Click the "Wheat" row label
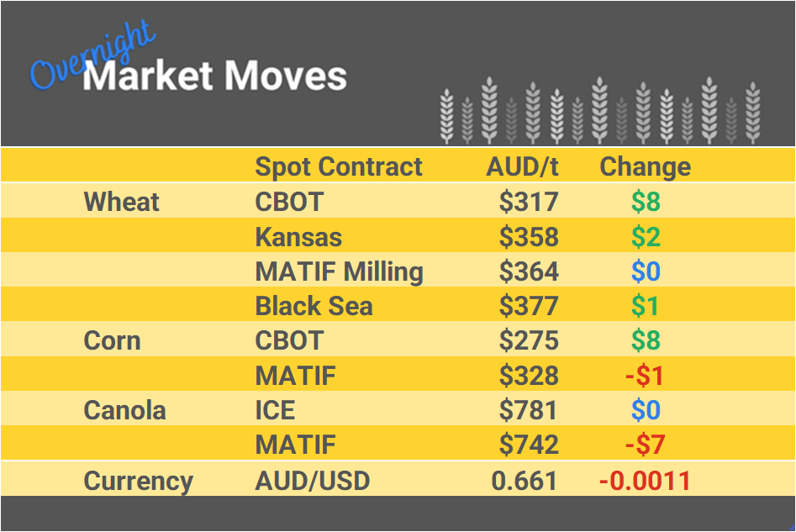Screen dimensions: 796x532 pos(122,202)
